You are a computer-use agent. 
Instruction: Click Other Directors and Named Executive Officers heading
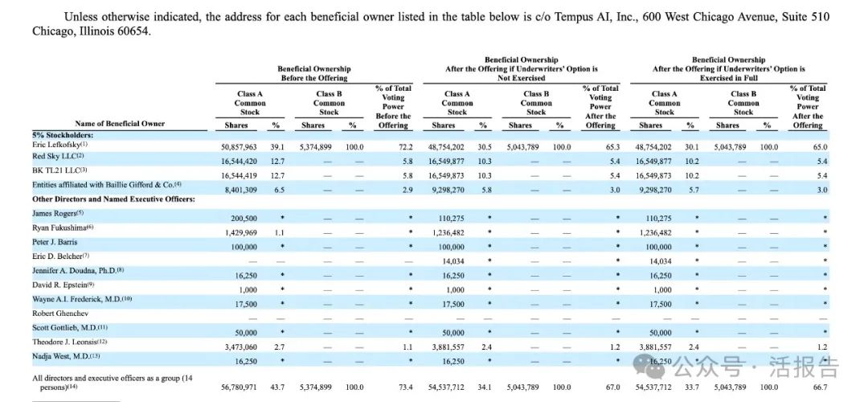[x=113, y=198]
